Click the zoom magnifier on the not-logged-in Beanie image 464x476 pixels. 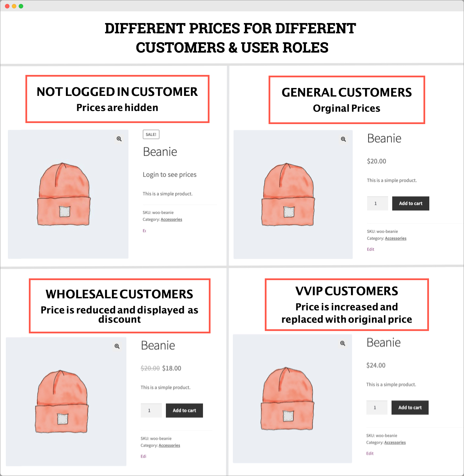click(x=119, y=139)
